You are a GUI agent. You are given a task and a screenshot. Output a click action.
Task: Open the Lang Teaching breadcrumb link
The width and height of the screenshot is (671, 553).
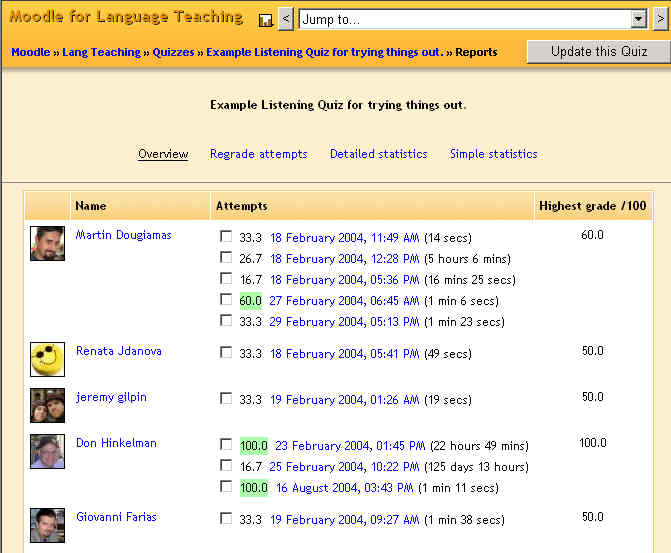(x=101, y=52)
